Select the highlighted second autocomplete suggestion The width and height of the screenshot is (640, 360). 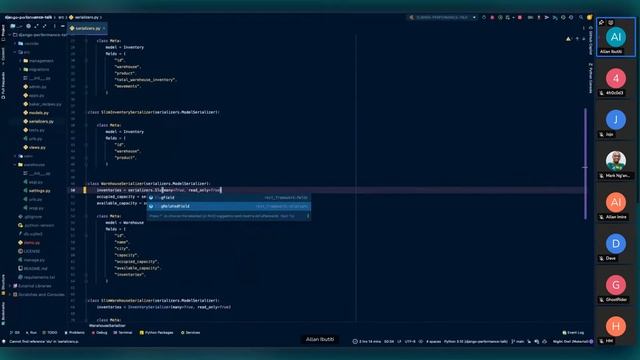click(x=229, y=206)
